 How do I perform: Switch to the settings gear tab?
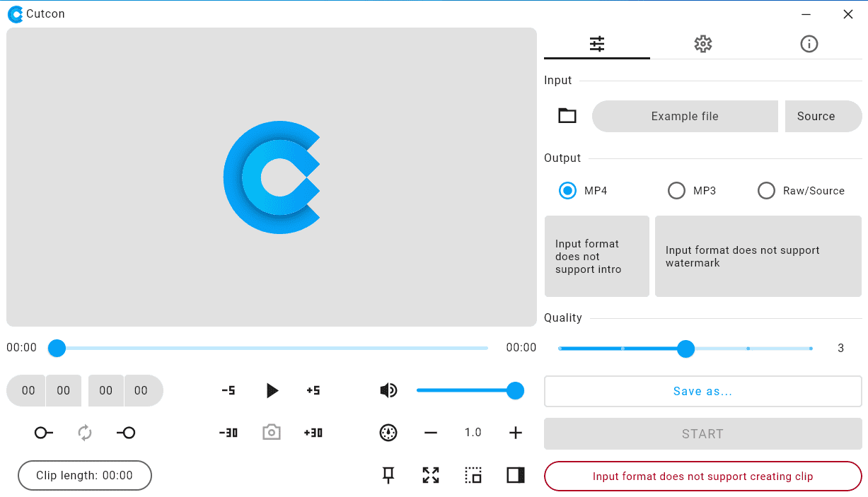coord(702,44)
